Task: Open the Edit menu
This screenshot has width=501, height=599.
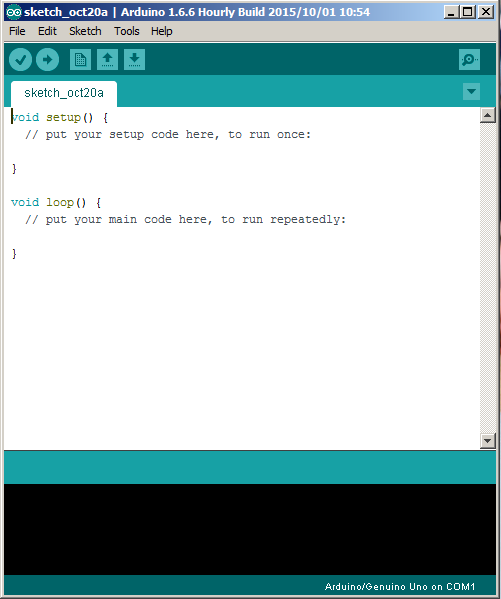Action: (47, 31)
